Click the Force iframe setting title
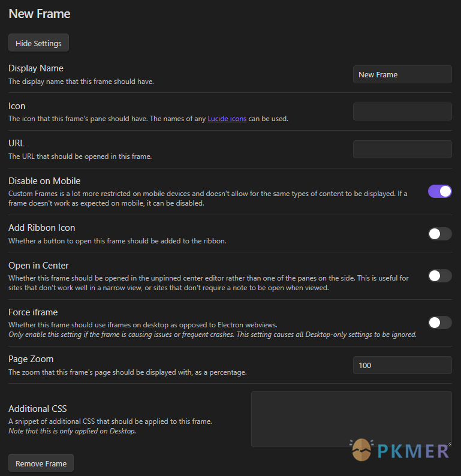Image resolution: width=461 pixels, height=476 pixels. click(33, 312)
